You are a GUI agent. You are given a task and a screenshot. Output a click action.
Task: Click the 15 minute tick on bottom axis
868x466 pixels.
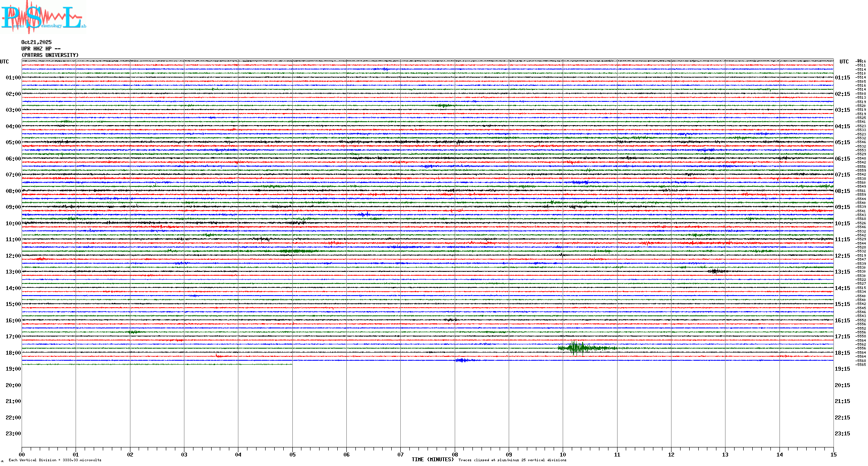tap(833, 454)
